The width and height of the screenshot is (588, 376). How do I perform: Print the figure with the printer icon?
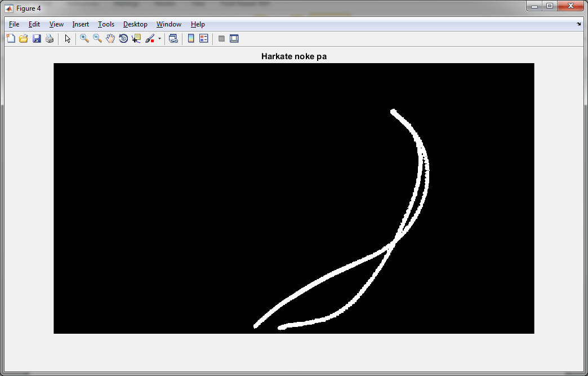tap(50, 38)
